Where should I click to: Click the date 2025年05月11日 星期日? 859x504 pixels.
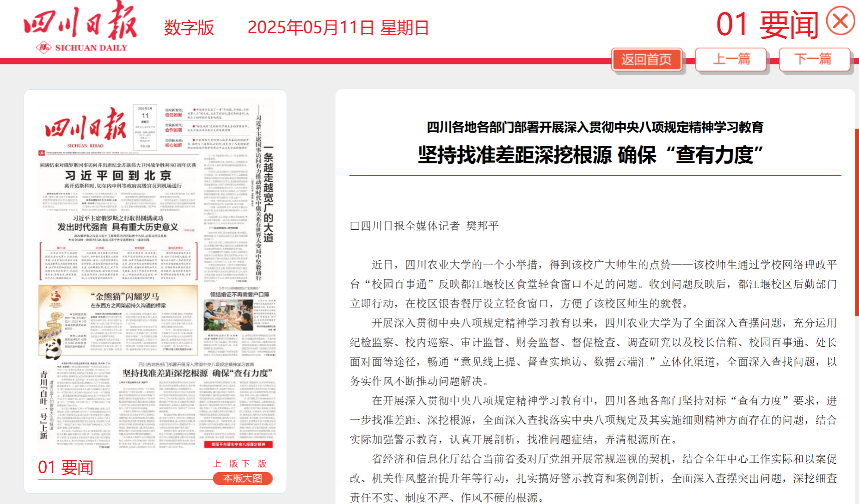click(x=338, y=28)
